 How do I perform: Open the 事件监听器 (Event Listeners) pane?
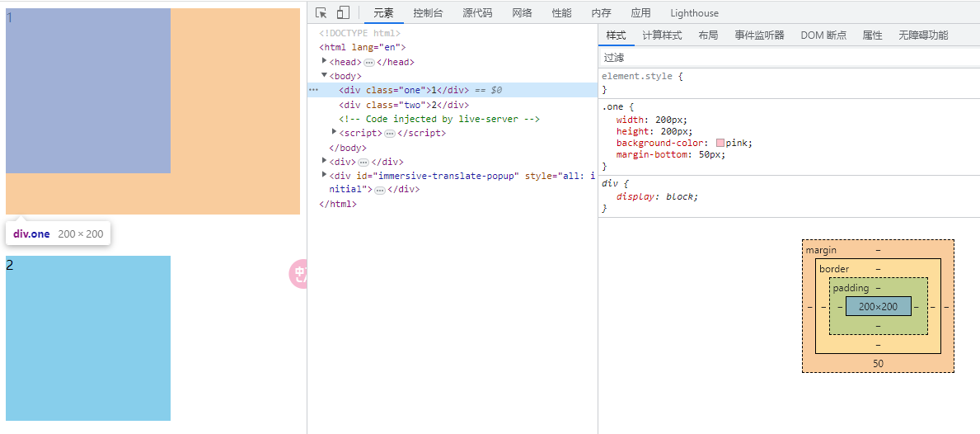coord(759,35)
